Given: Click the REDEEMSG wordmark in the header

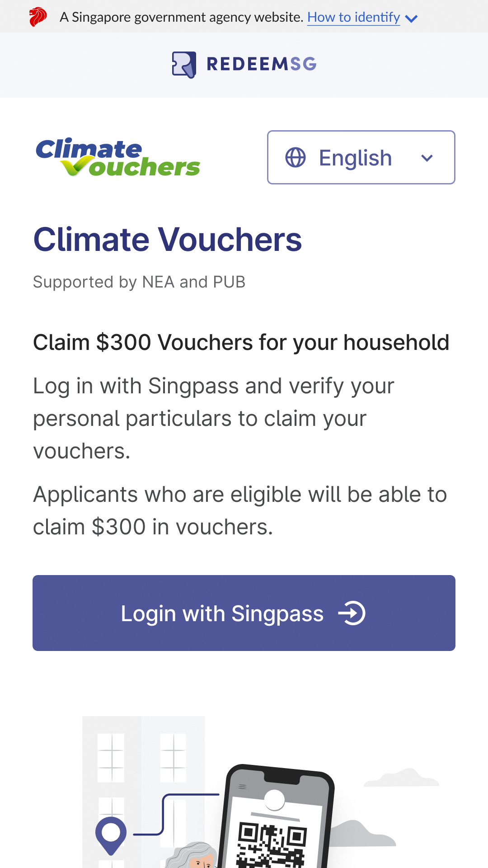Looking at the screenshot, I should click(261, 65).
